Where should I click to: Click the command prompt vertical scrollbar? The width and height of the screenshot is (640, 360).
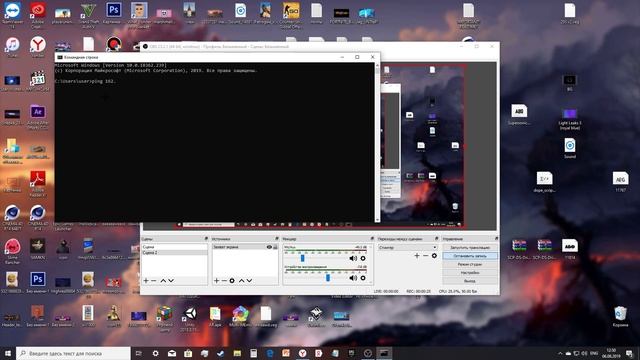click(377, 142)
